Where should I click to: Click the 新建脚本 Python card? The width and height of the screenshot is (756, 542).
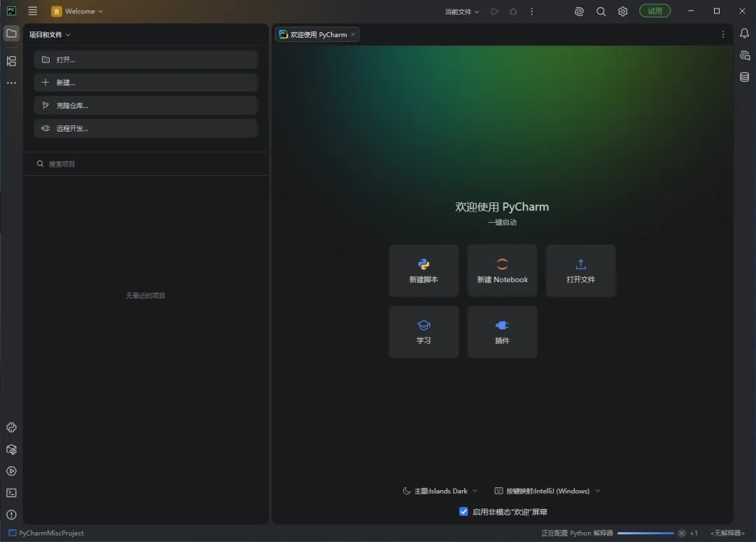pyautogui.click(x=423, y=270)
